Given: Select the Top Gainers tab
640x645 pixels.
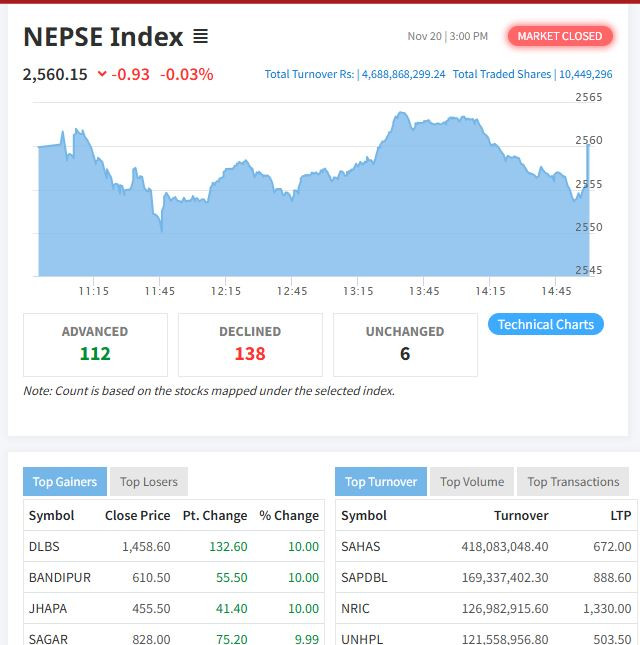Looking at the screenshot, I should coord(64,482).
